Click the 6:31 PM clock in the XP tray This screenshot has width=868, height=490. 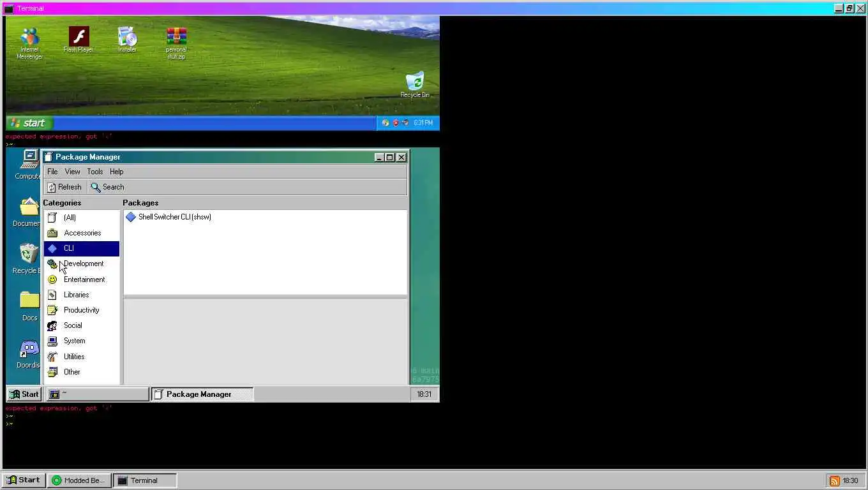423,123
